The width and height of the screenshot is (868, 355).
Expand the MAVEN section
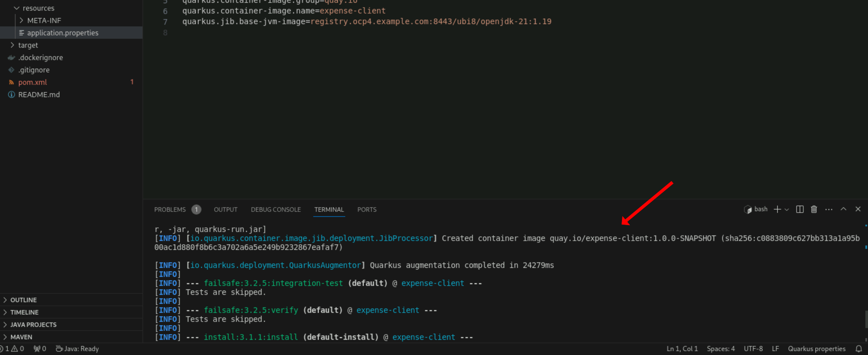pyautogui.click(x=21, y=337)
